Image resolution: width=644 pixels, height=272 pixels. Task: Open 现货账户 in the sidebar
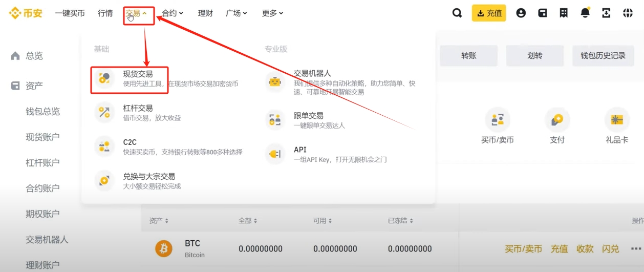(x=43, y=137)
